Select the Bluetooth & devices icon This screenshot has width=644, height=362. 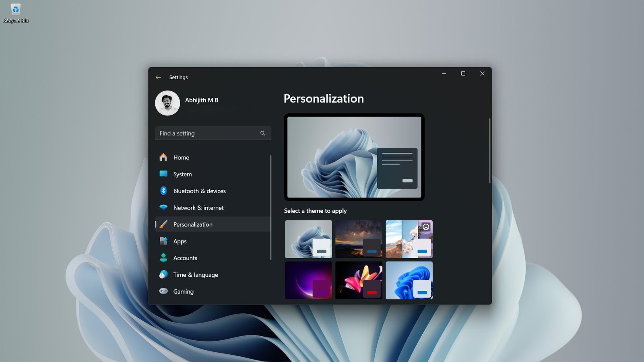point(163,191)
